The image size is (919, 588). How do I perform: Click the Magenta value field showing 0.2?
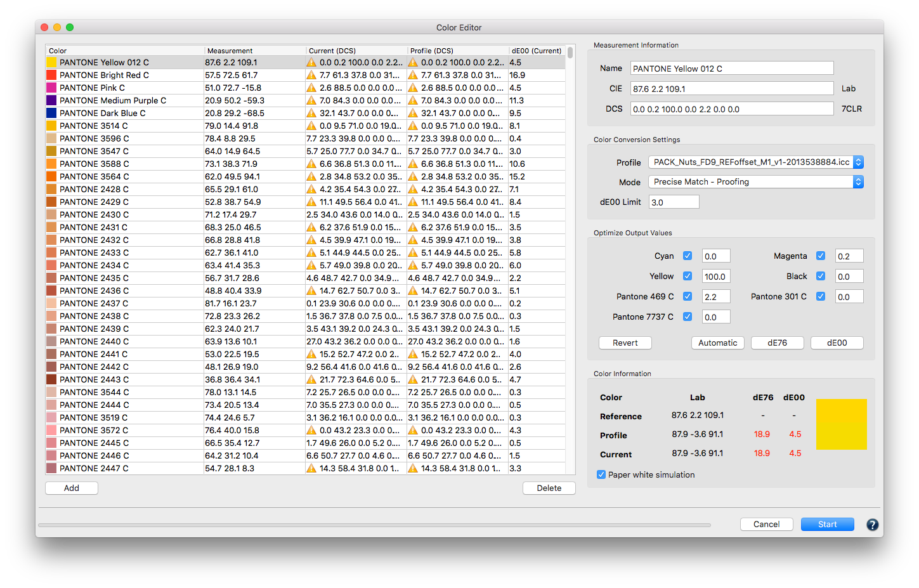click(x=849, y=256)
